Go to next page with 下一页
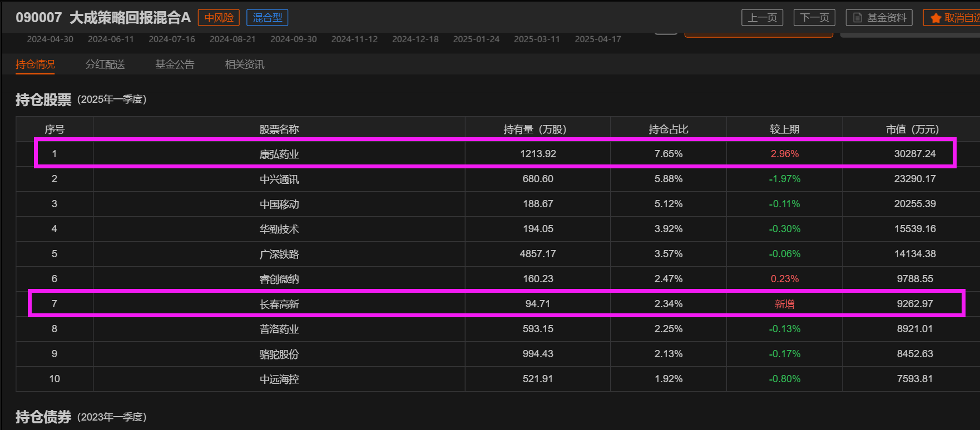 coord(814,18)
